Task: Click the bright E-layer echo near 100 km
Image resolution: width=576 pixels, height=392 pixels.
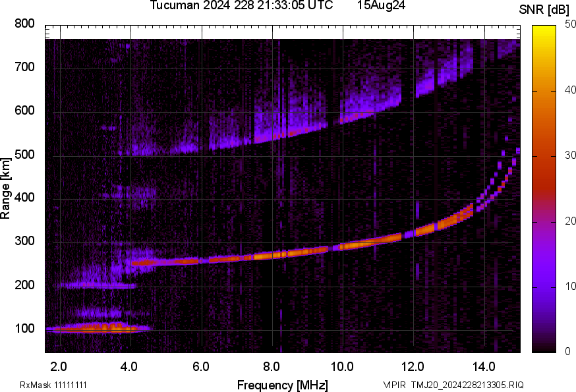Action: click(98, 328)
